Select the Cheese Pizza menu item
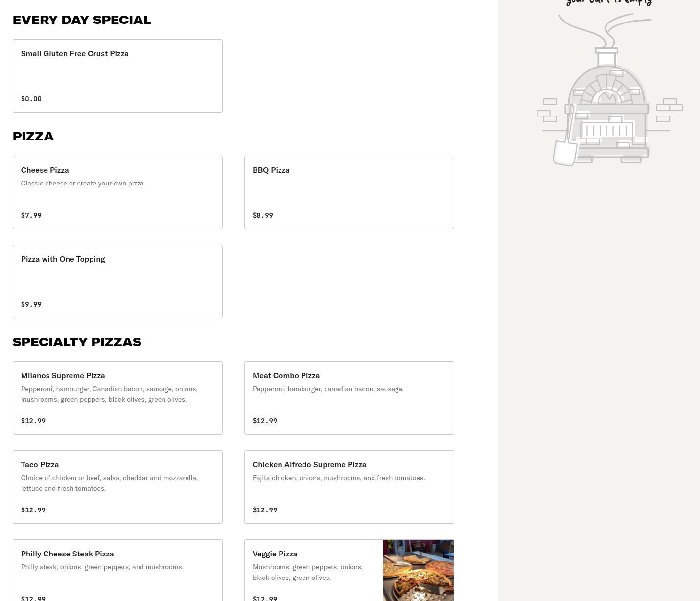Viewport: 700px width, 601px height. click(x=117, y=192)
